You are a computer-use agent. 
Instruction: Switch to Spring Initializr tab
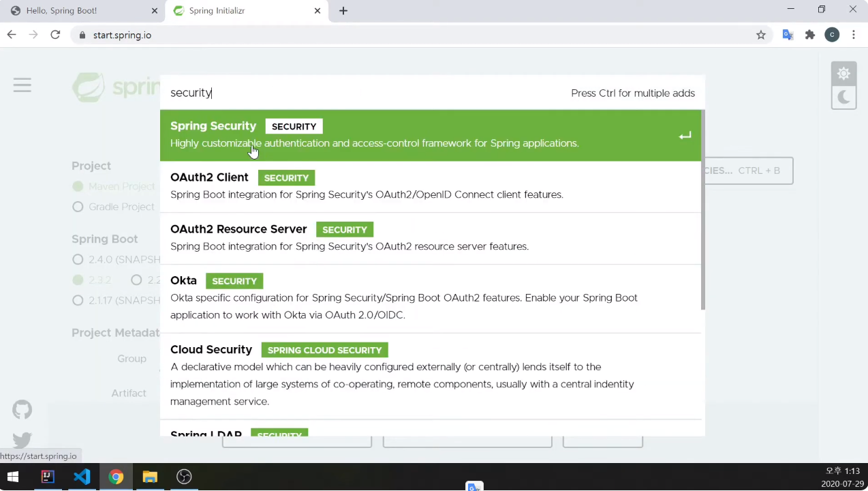click(246, 11)
